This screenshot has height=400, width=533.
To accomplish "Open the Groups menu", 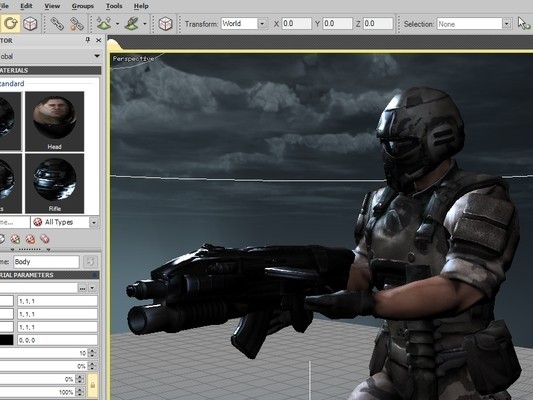I will pos(83,6).
